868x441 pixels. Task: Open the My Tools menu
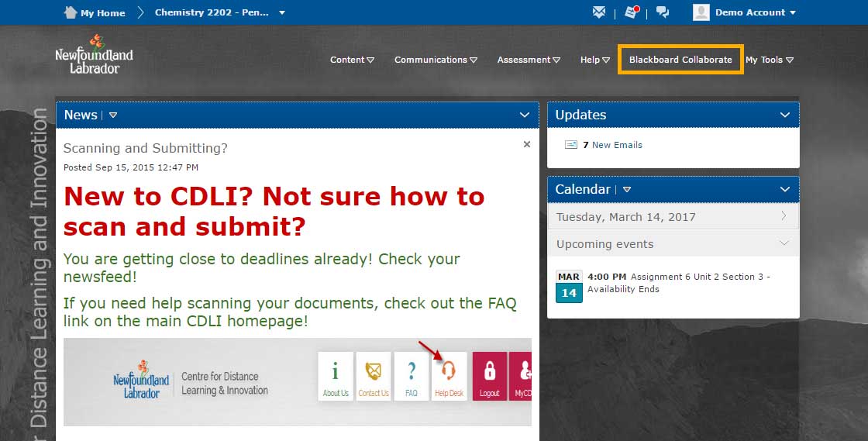pos(770,60)
